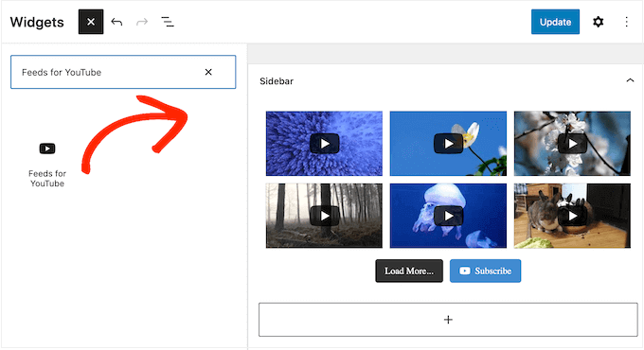Close the block inserter with the X toggle
The image size is (644, 350).
pos(91,22)
